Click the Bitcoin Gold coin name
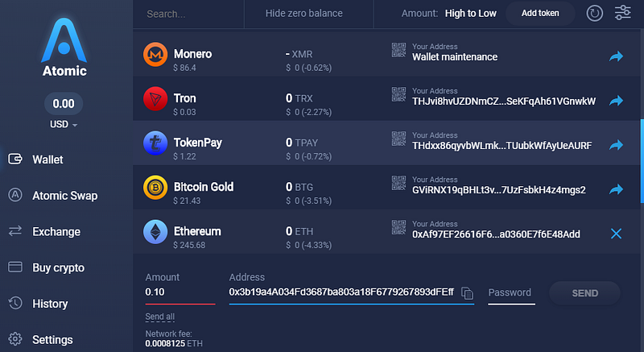The height and width of the screenshot is (352, 644). (204, 187)
